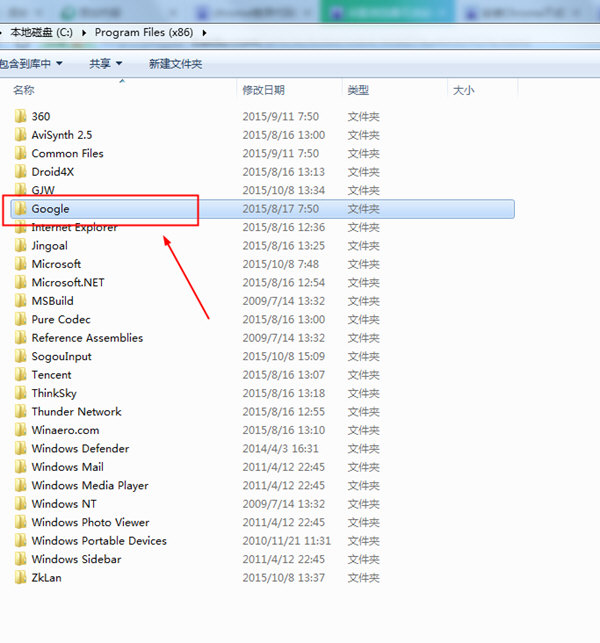Click the Windows Mail folder icon

click(21, 467)
